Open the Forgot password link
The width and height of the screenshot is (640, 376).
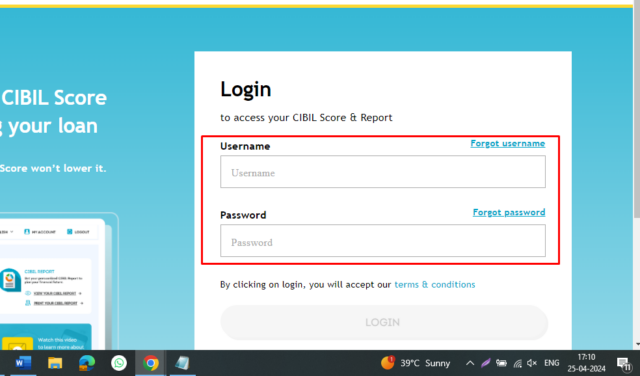[x=509, y=213]
